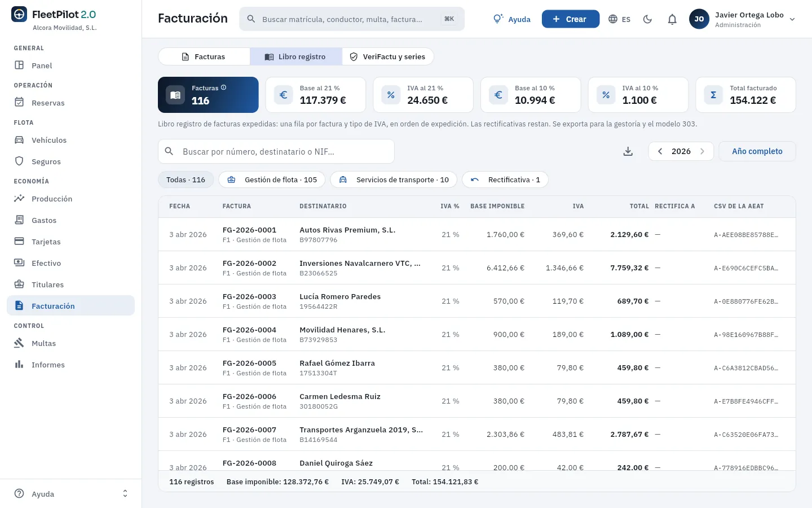Open Efectivo in sidebar
The width and height of the screenshot is (812, 508).
(71, 263)
